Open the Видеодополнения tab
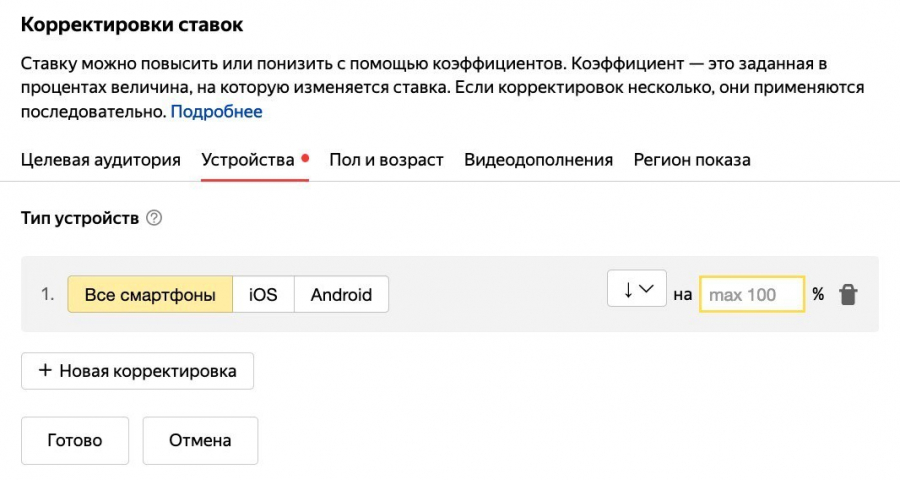 [538, 160]
